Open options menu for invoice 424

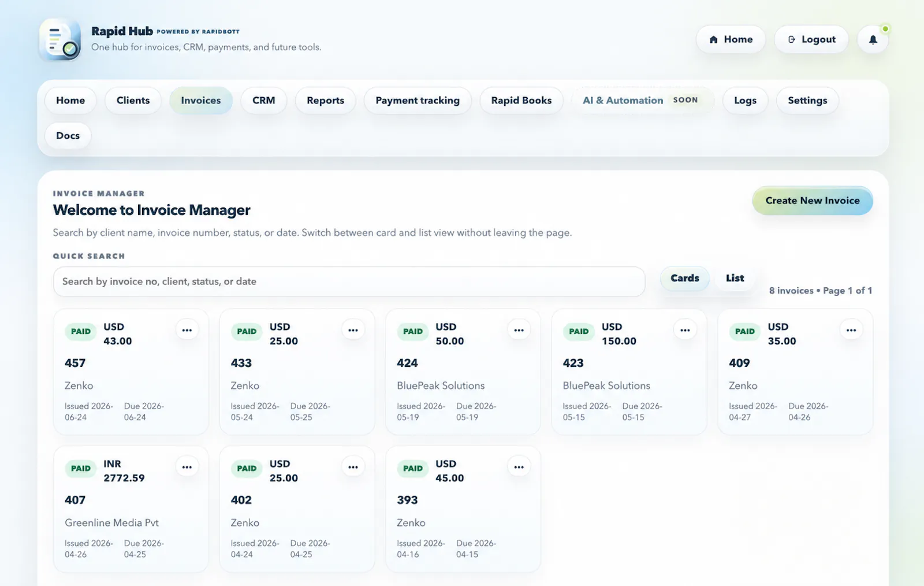519,331
